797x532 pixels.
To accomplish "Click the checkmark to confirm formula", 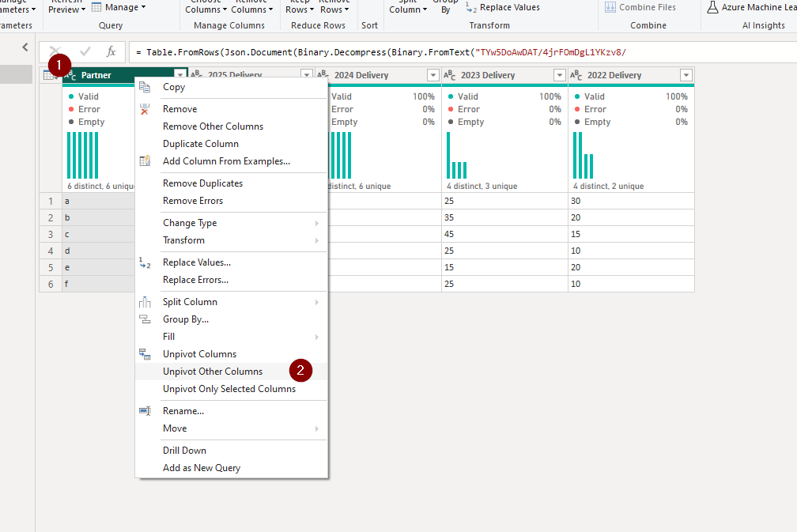I will [85, 52].
